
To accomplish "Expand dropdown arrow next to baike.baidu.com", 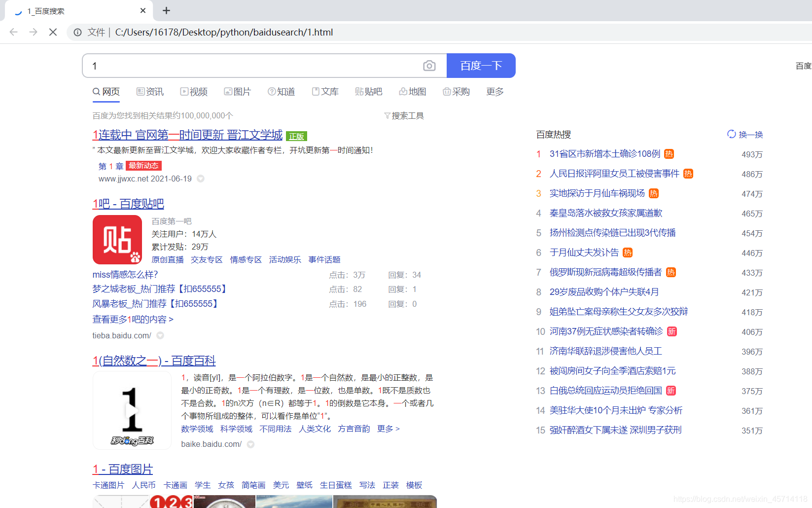I will (250, 444).
